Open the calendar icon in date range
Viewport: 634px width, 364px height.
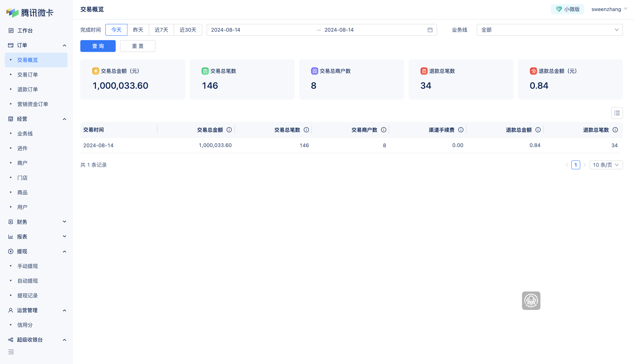tap(430, 30)
